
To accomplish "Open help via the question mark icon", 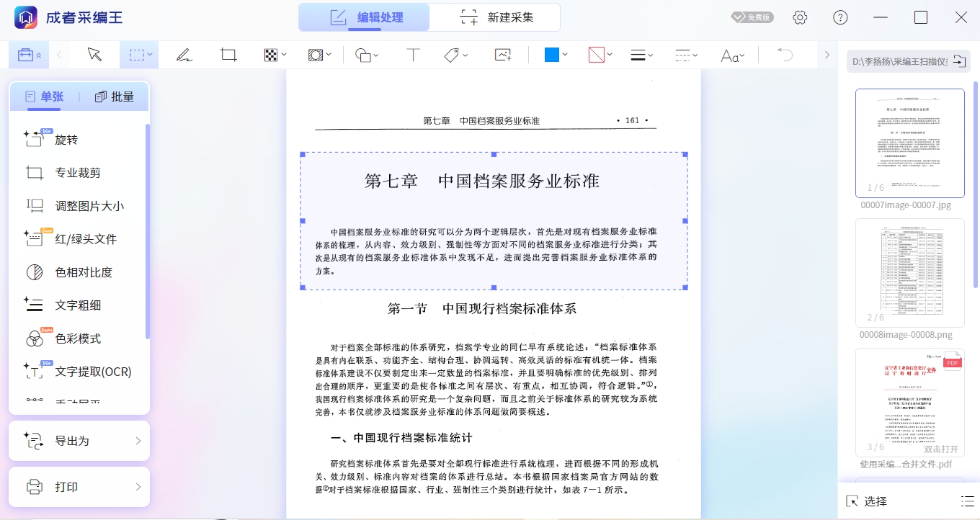I will (840, 17).
